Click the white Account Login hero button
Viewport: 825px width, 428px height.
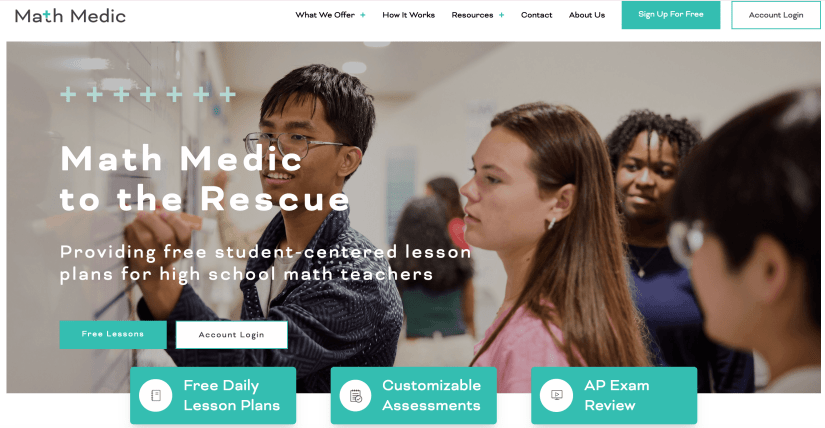pos(232,335)
